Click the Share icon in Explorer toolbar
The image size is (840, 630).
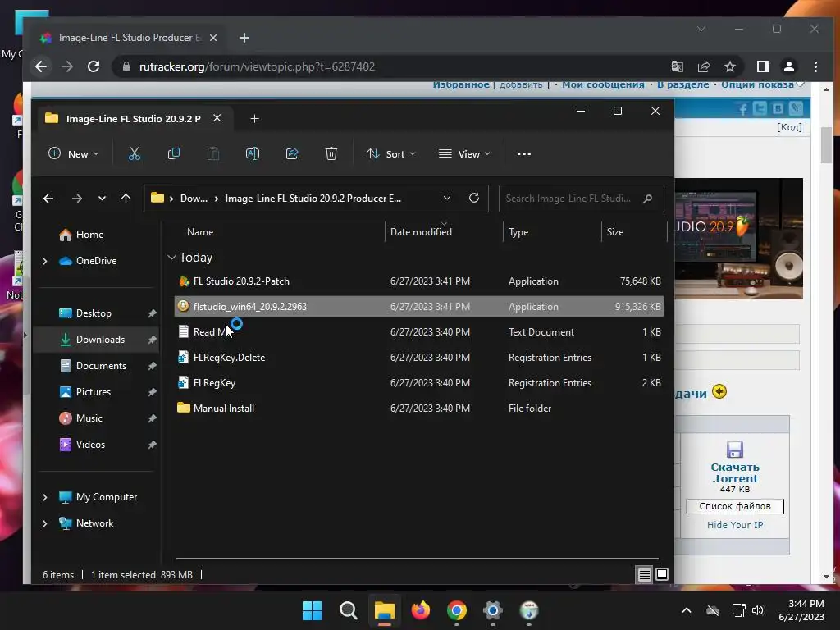click(x=291, y=153)
